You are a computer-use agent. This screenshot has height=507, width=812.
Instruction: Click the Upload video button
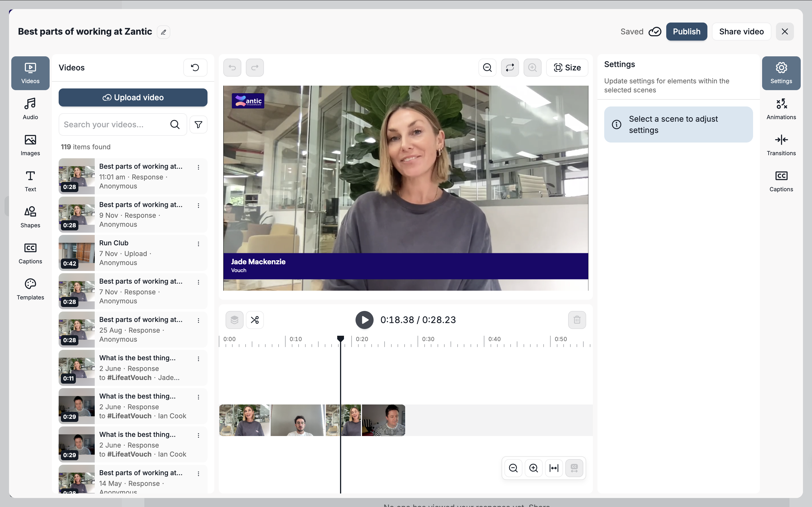pyautogui.click(x=133, y=97)
